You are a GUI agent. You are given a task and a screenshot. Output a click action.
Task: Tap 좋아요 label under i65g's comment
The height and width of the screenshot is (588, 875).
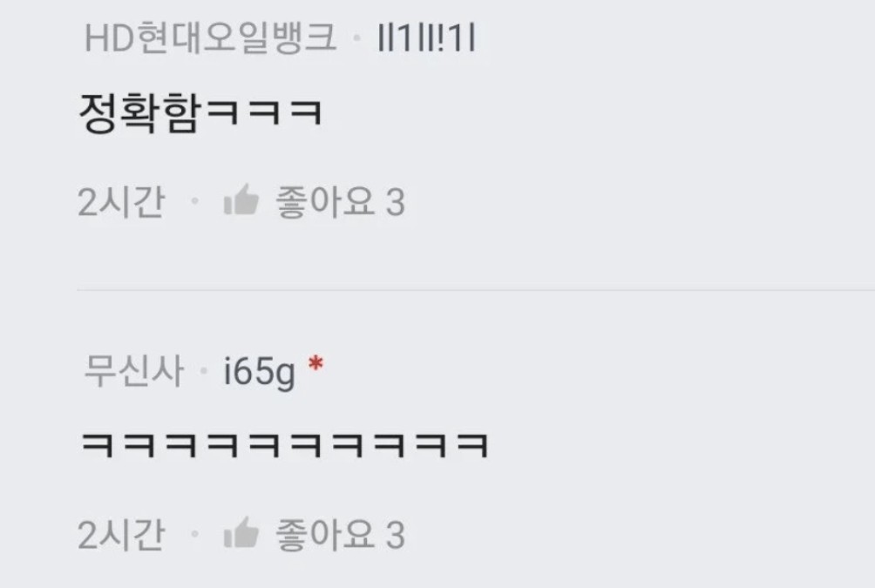pyautogui.click(x=324, y=535)
